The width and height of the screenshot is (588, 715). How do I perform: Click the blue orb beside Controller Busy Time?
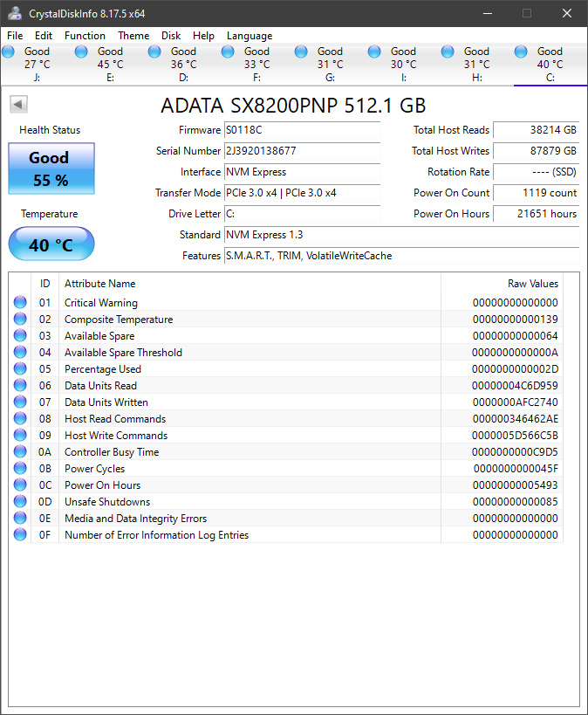click(x=20, y=451)
